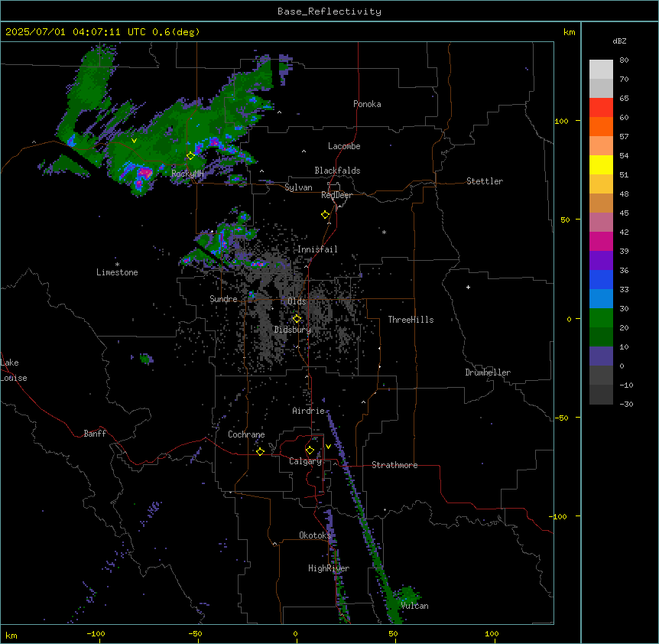659x644 pixels.
Task: Select the Limestone label
Action: click(117, 272)
